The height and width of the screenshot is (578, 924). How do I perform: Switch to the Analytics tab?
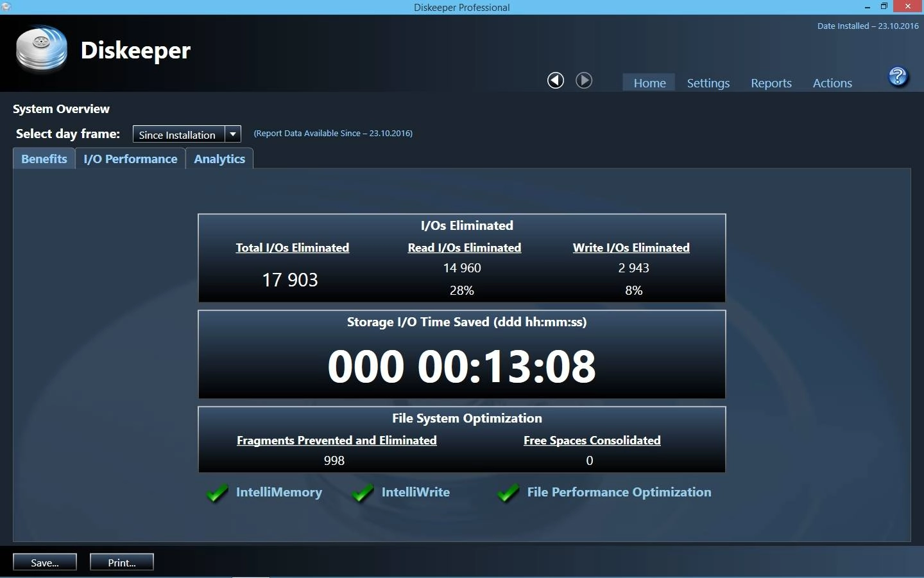click(219, 159)
